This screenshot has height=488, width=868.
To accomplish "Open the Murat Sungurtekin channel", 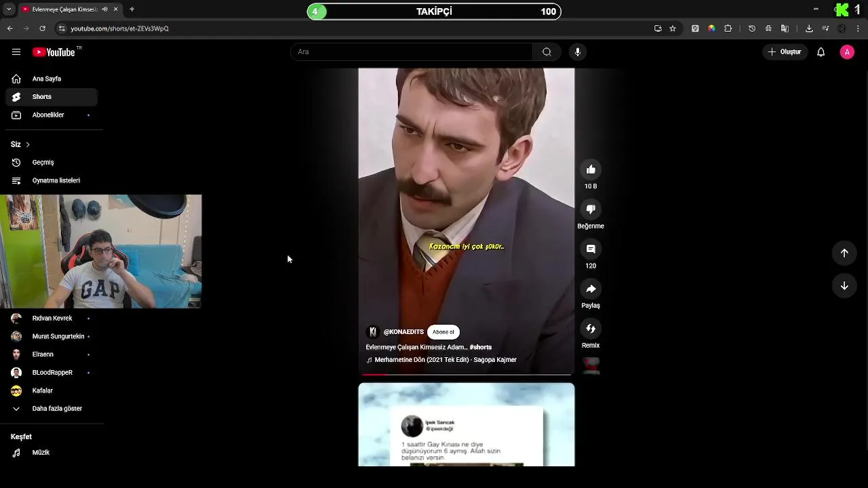I will click(52, 336).
